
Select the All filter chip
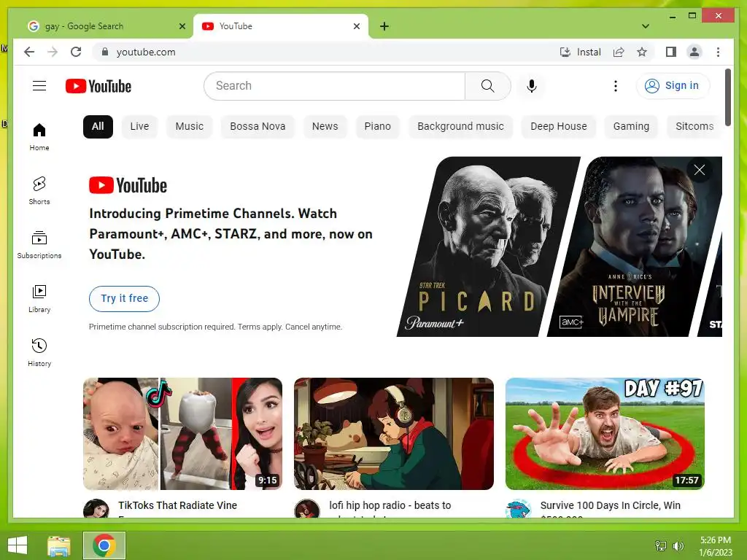98,126
